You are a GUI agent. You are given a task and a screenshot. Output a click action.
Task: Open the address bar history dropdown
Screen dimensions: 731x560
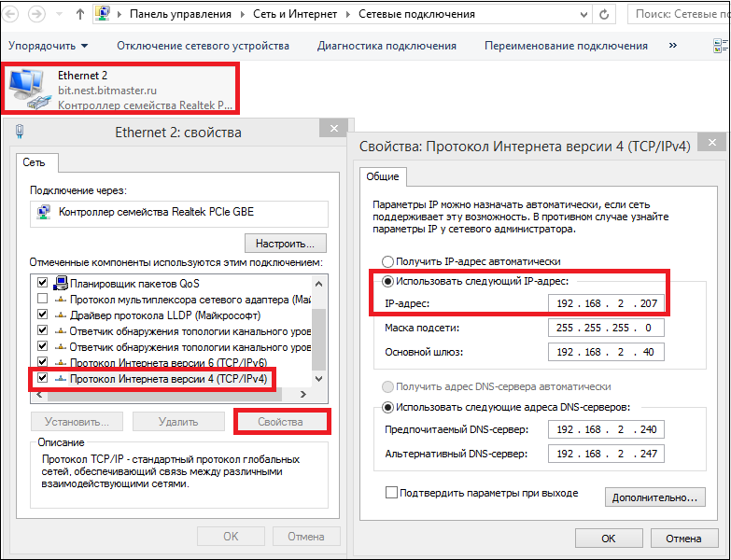pyautogui.click(x=583, y=15)
